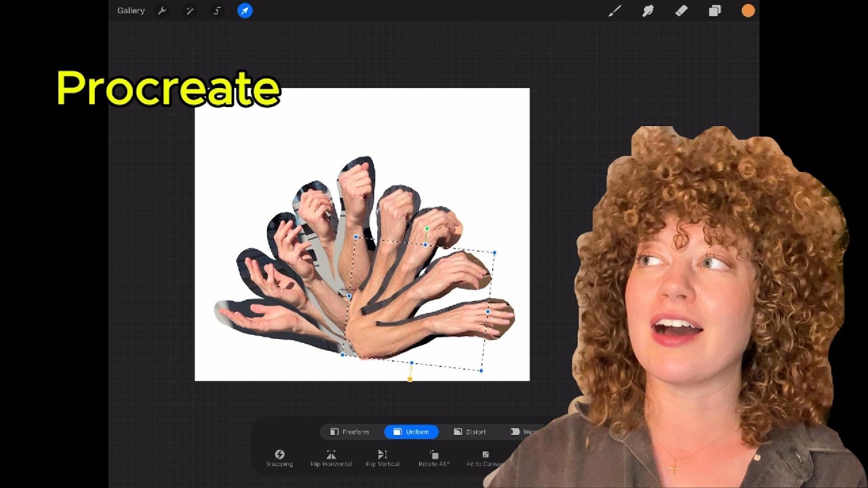
Task: Switch to Distort transform mode
Action: [470, 432]
